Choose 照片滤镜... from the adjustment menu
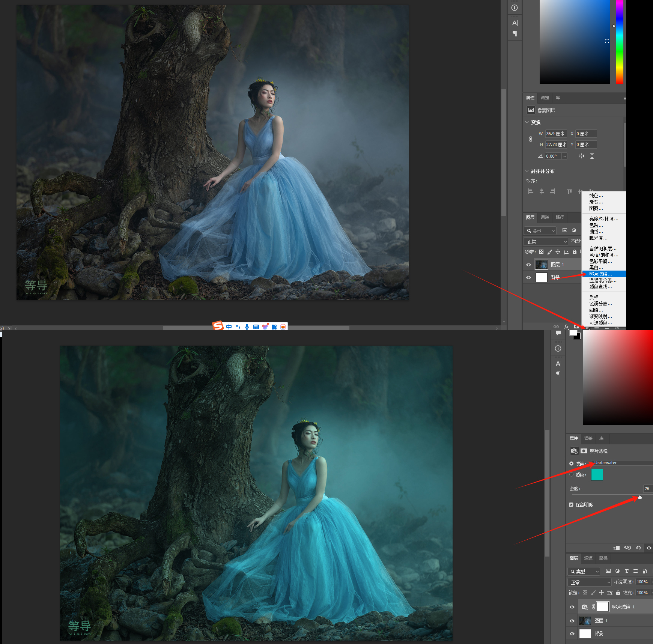 (600, 274)
